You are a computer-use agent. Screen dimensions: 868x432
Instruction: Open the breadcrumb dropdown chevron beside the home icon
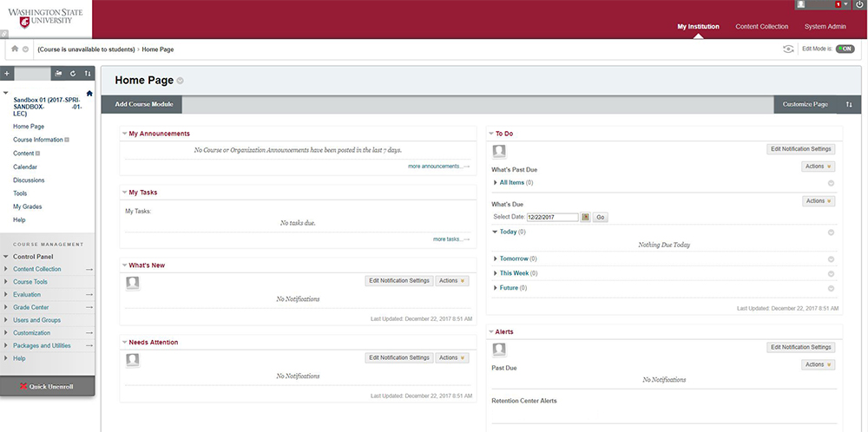point(25,49)
